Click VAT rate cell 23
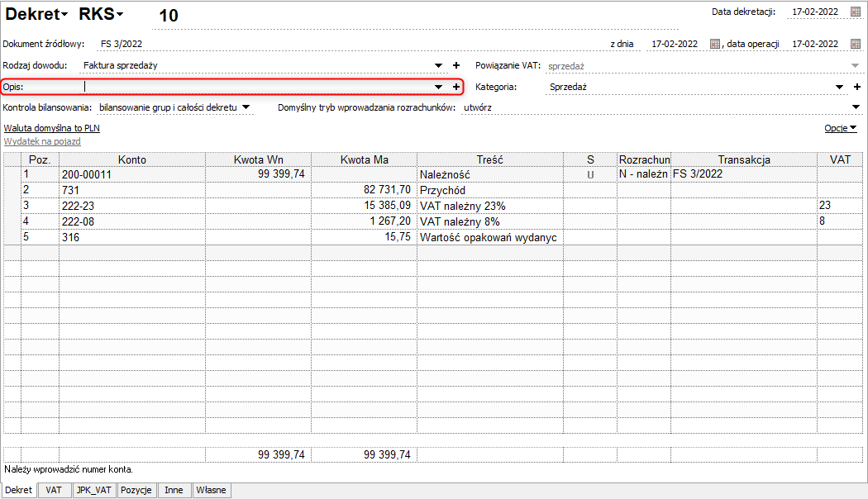 click(x=840, y=205)
